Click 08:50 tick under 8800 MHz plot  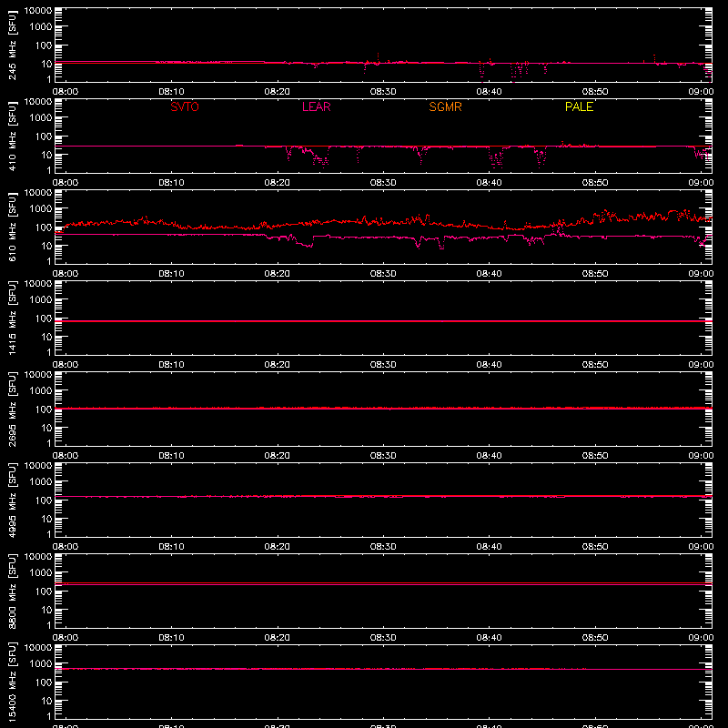595,638
